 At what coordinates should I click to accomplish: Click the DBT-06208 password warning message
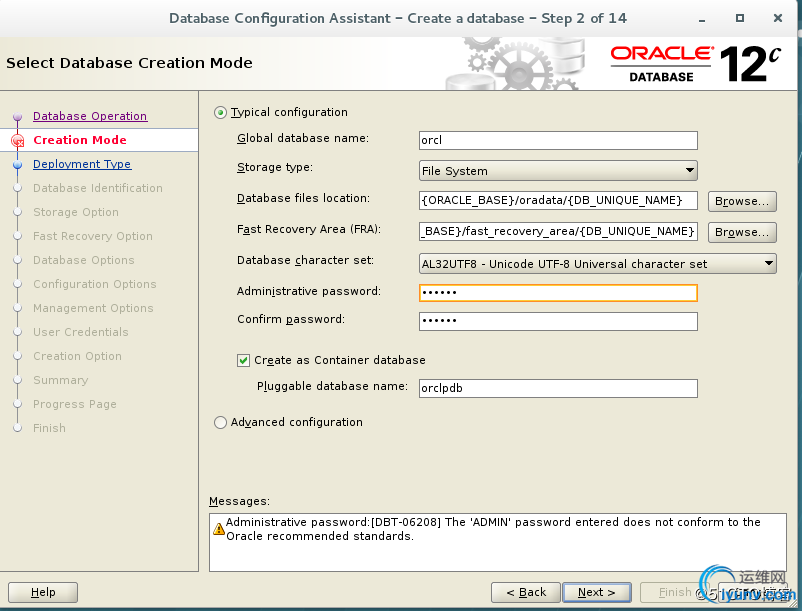tap(493, 529)
